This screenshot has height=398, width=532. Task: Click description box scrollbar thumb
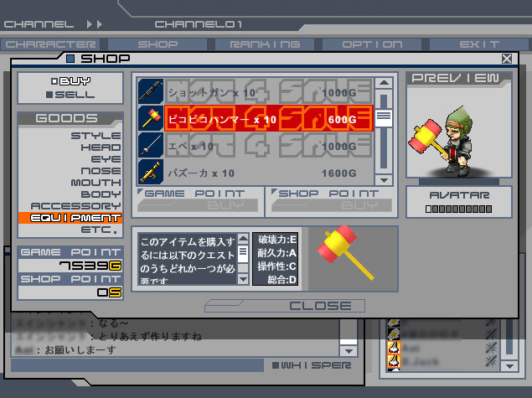[243, 254]
